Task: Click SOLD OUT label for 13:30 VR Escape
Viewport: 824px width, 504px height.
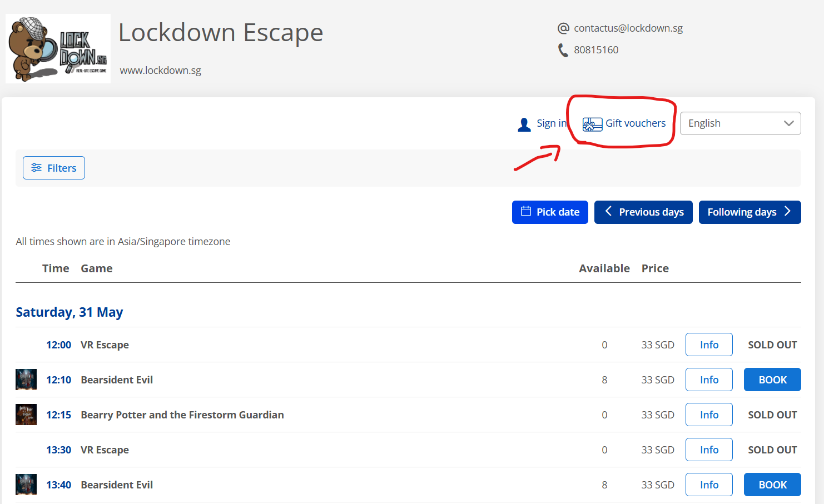Action: tap(772, 450)
